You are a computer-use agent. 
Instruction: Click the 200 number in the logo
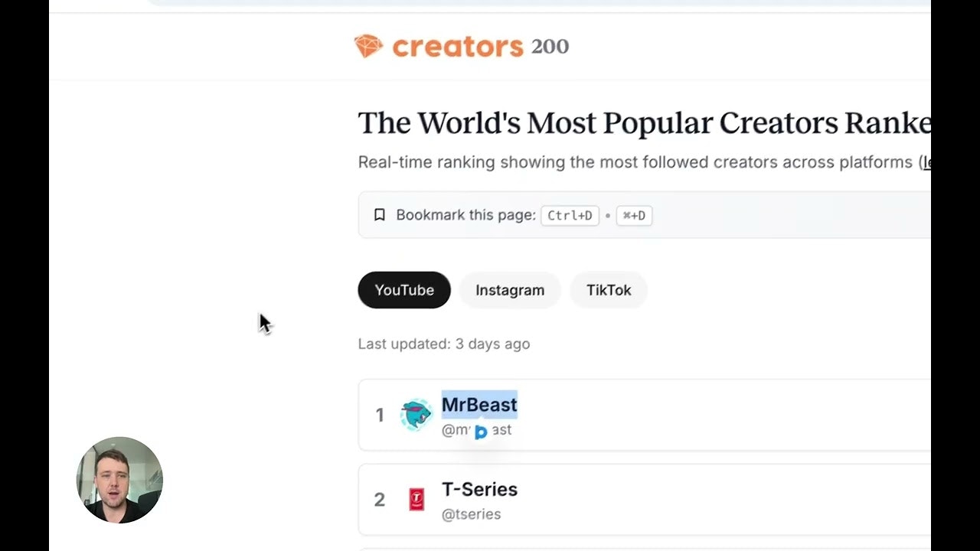coord(550,47)
